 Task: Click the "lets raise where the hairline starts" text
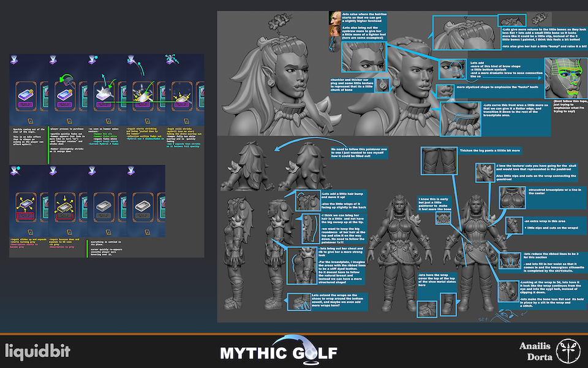364,17
